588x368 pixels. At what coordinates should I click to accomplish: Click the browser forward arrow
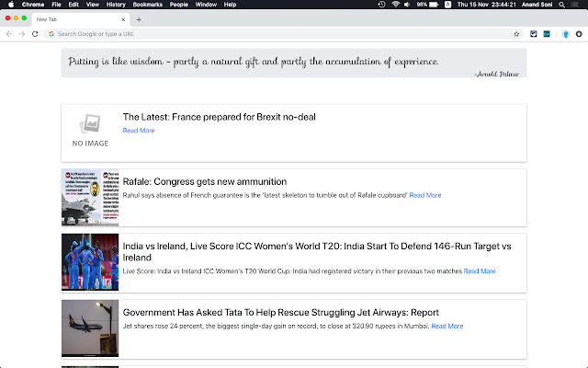coord(22,33)
